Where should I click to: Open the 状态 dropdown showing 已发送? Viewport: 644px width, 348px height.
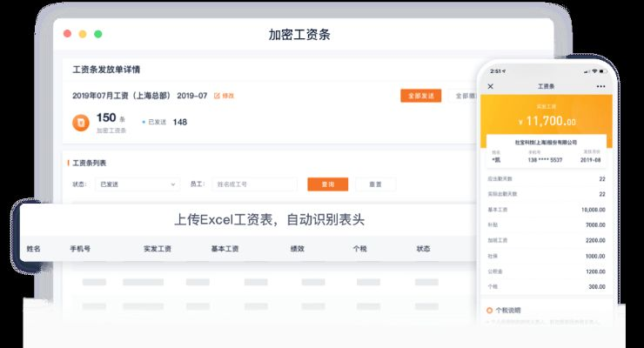[137, 184]
